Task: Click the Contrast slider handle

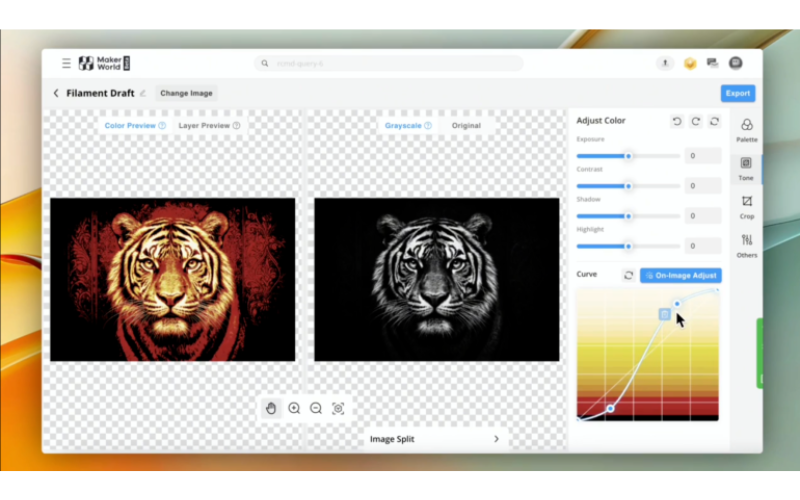Action: pos(628,186)
